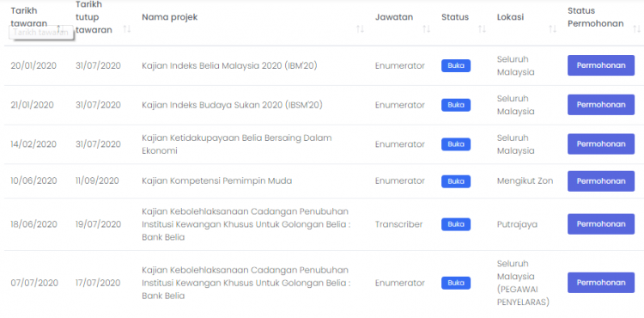Sort by the Nama projek column icon
Screen dimensions: 644x318
tap(360, 29)
